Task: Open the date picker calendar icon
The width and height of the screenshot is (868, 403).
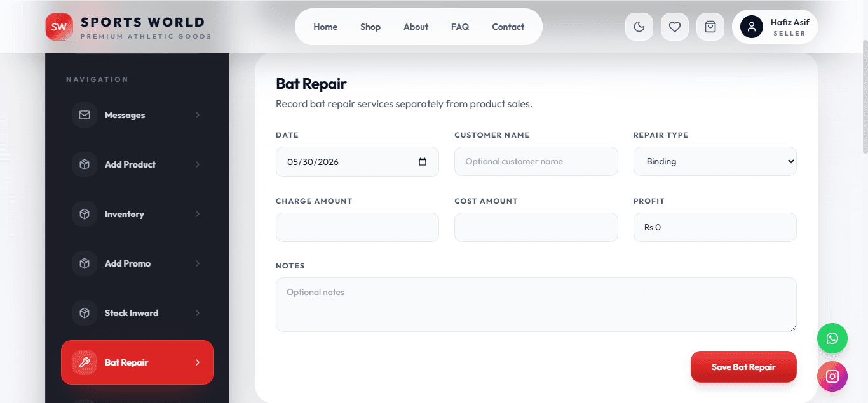Action: [x=423, y=162]
